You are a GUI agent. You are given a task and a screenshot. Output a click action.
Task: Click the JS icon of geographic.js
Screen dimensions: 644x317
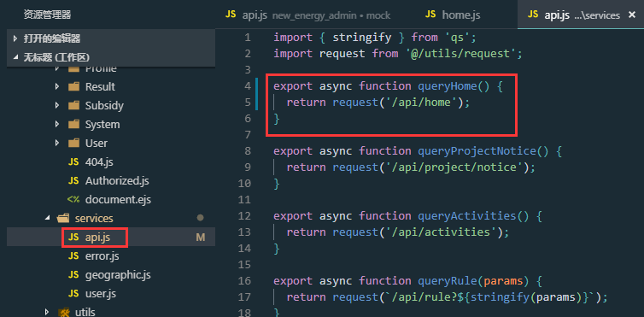click(x=73, y=275)
